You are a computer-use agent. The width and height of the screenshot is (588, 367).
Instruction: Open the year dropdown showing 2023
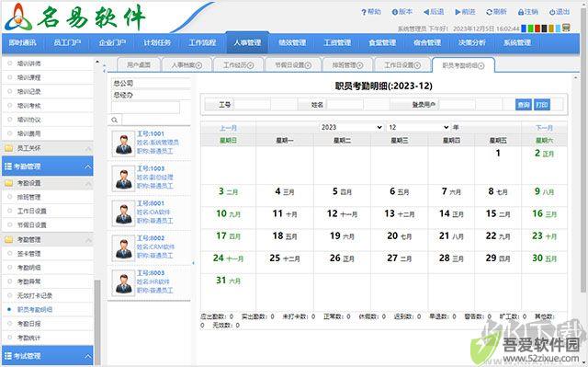coord(351,127)
